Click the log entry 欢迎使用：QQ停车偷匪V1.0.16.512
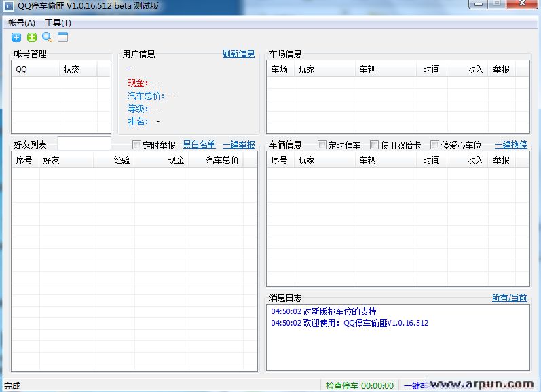 (350, 323)
